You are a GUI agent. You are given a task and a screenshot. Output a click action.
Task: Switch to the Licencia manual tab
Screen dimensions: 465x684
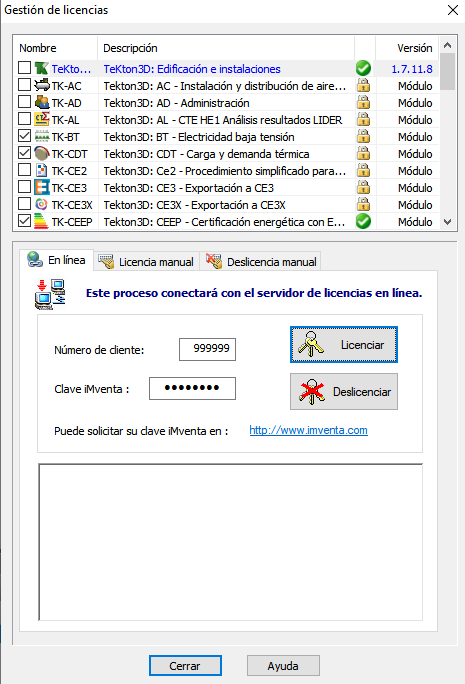[x=146, y=262]
